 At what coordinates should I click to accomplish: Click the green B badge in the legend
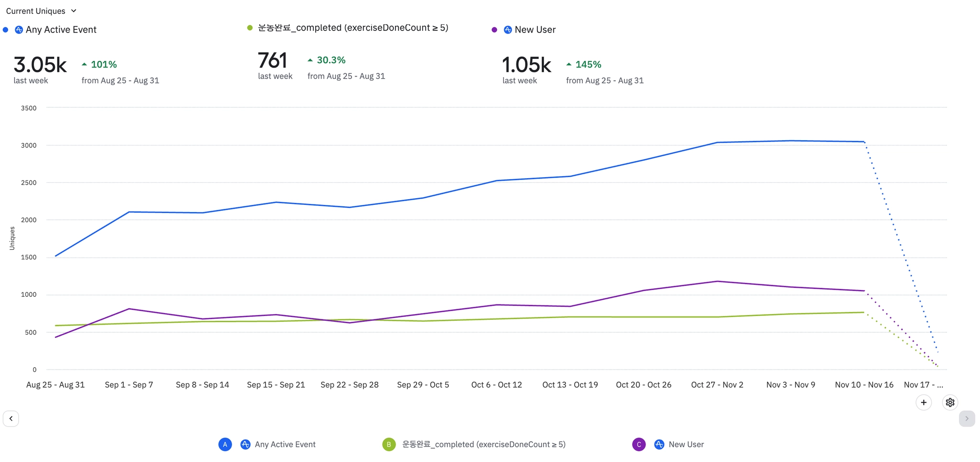[389, 444]
